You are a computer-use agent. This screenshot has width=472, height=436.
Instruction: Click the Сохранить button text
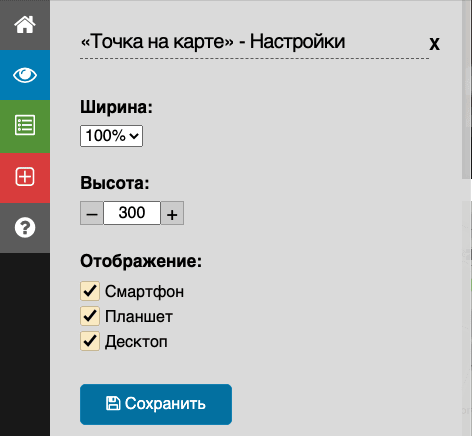point(165,404)
